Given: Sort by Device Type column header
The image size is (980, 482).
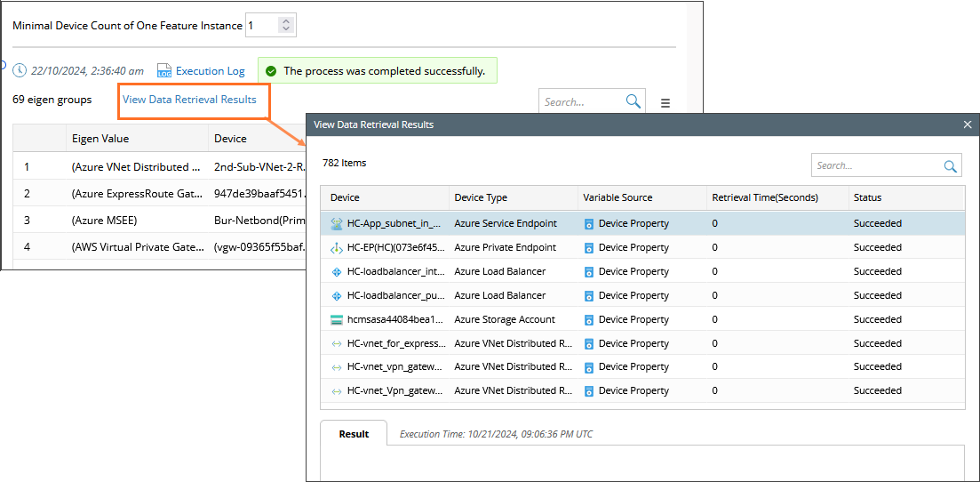Looking at the screenshot, I should [x=480, y=197].
